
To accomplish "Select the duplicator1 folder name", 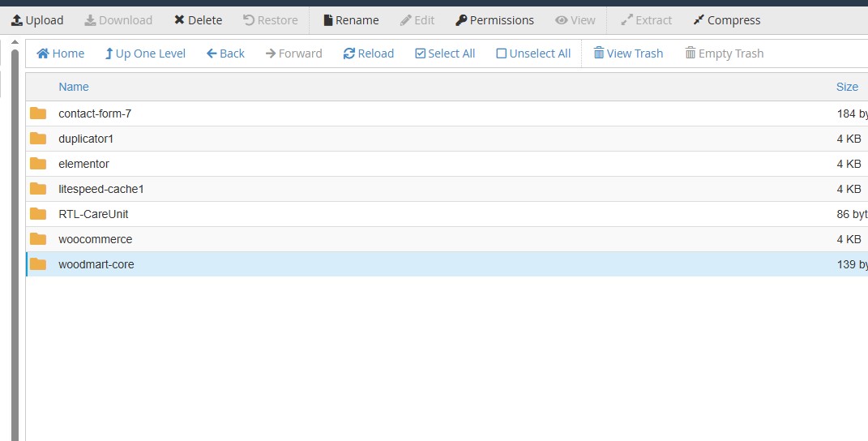I will click(86, 139).
